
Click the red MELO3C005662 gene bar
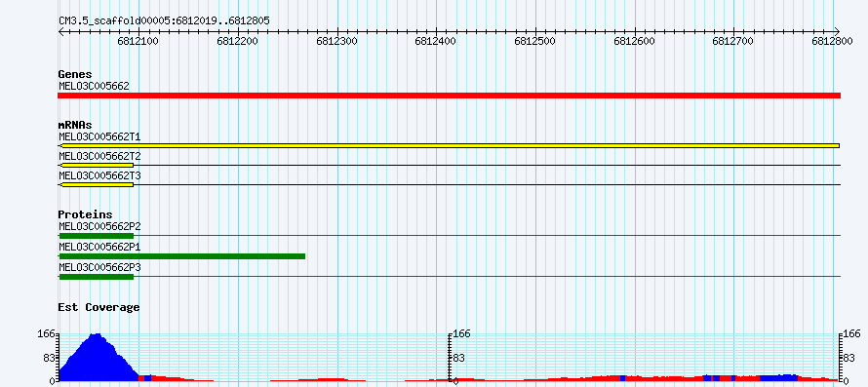point(449,96)
